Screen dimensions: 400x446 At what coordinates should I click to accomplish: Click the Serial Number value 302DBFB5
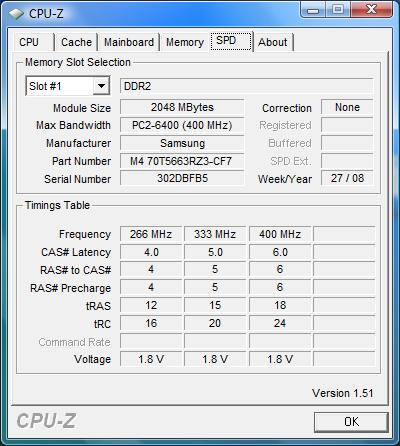(x=182, y=178)
